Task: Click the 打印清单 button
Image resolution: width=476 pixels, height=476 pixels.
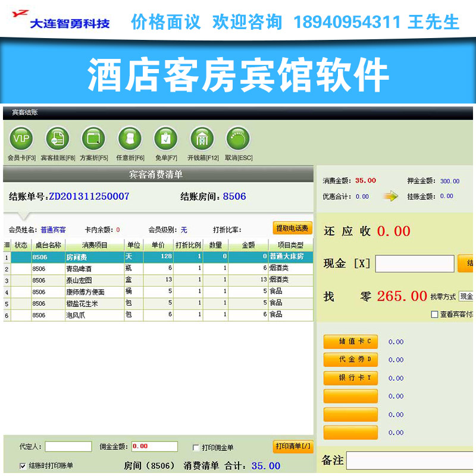Action: click(x=293, y=446)
